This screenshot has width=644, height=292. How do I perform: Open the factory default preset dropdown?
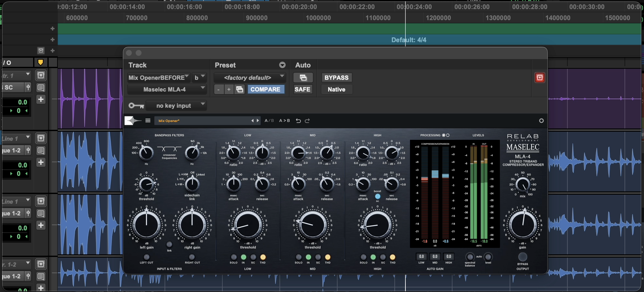(249, 78)
